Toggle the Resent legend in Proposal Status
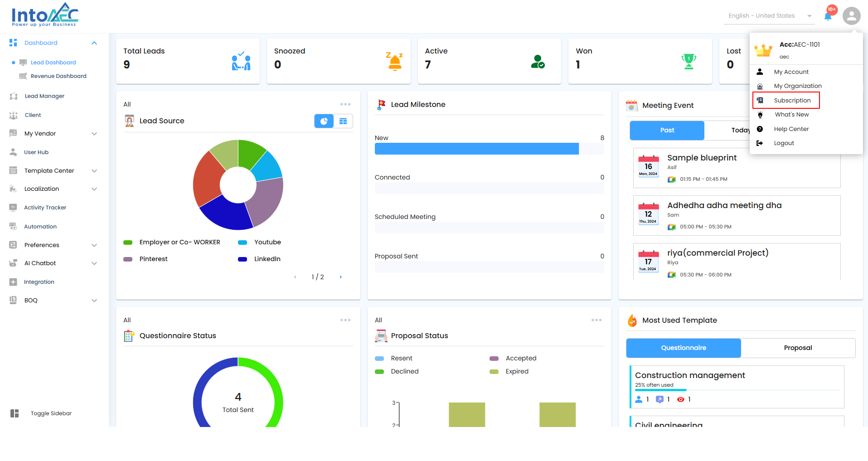This screenshot has width=868, height=461. 393,359
